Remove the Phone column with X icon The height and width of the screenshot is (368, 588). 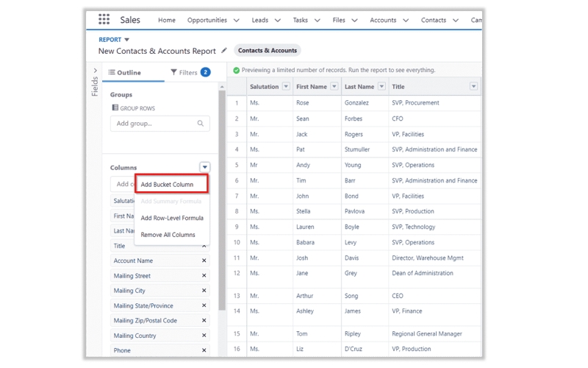click(x=204, y=350)
